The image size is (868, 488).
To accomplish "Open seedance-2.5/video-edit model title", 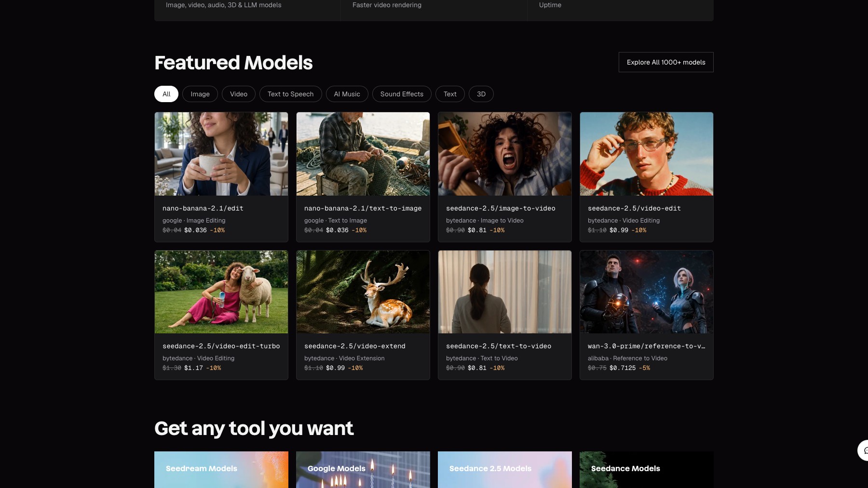I will (634, 208).
